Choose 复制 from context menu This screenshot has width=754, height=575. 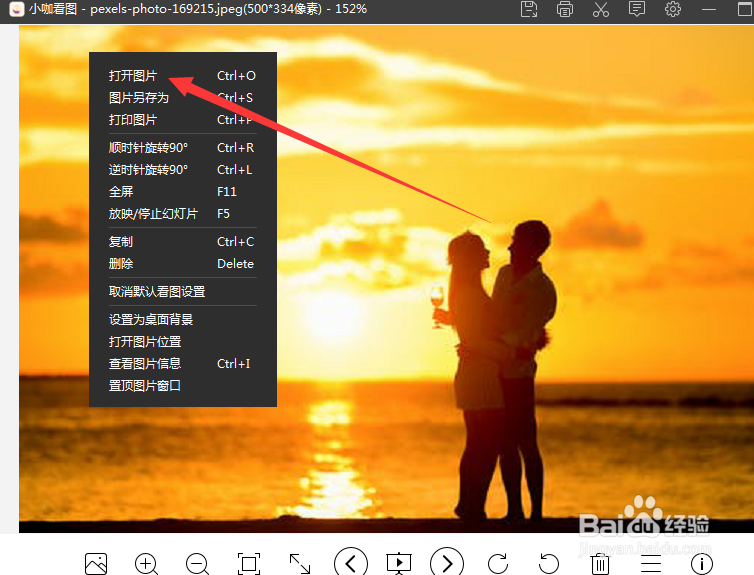pyautogui.click(x=183, y=242)
